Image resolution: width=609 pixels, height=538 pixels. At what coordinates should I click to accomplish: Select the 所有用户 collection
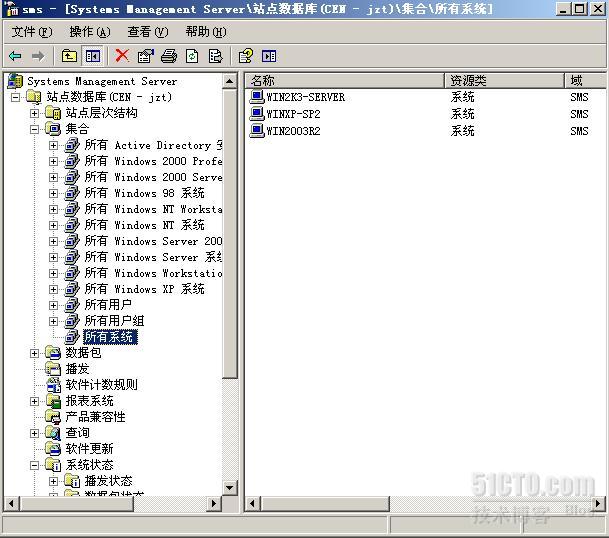[108, 305]
